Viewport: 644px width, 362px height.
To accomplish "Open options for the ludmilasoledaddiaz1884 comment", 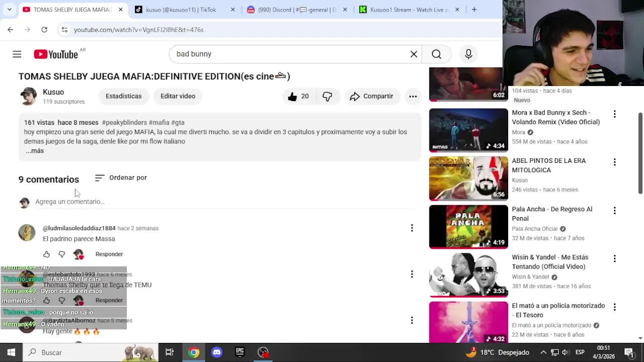I will (x=412, y=228).
